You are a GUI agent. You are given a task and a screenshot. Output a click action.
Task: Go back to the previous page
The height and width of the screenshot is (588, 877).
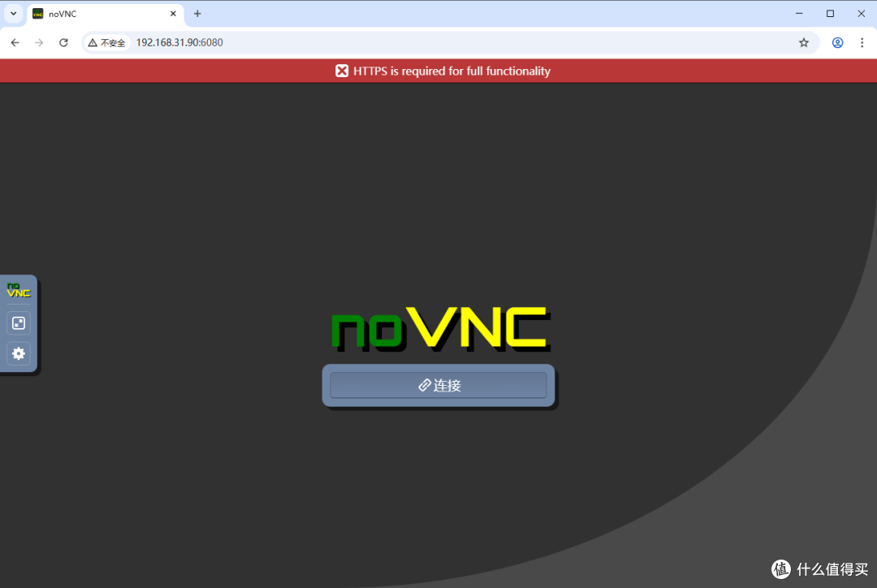pyautogui.click(x=15, y=42)
